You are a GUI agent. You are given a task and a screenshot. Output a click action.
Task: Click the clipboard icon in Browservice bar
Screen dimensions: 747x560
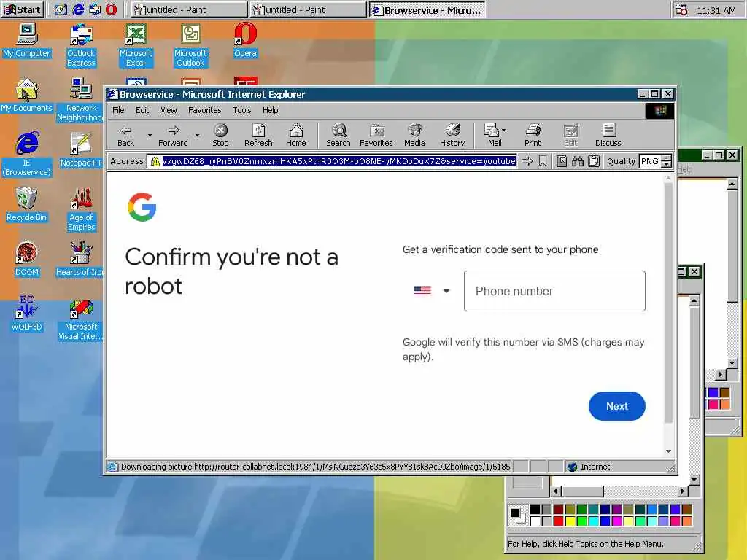point(594,161)
